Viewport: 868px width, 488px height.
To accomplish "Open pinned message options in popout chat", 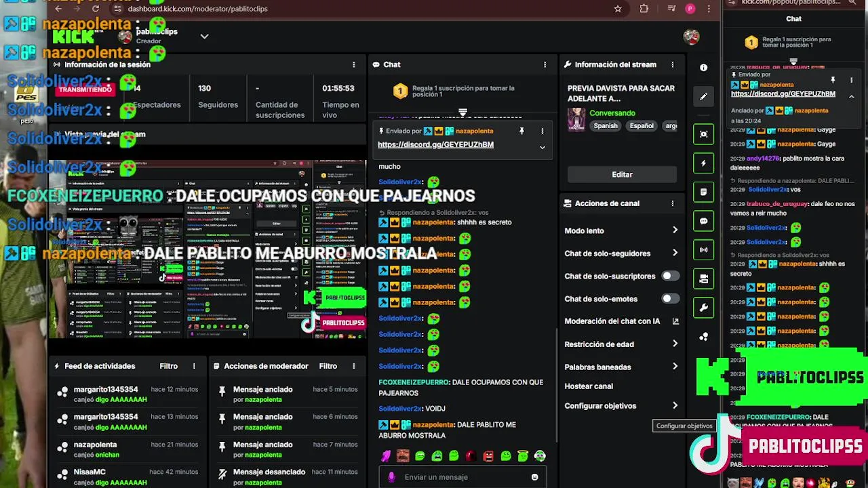I will click(852, 81).
